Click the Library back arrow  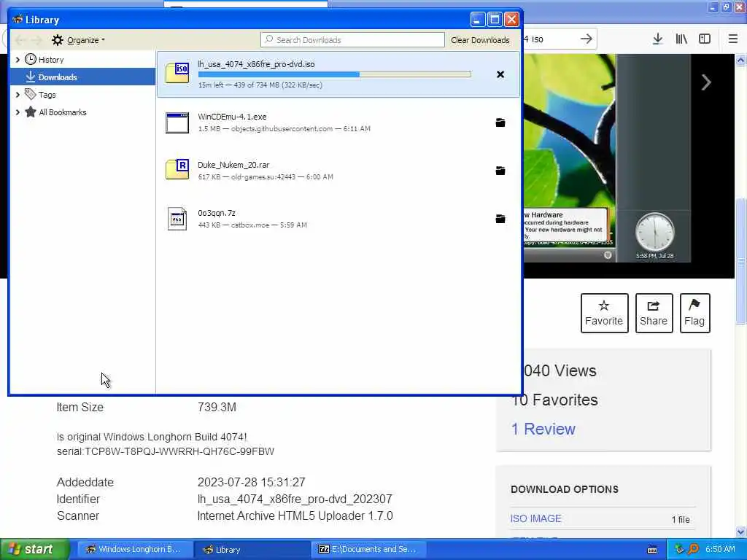click(x=20, y=40)
